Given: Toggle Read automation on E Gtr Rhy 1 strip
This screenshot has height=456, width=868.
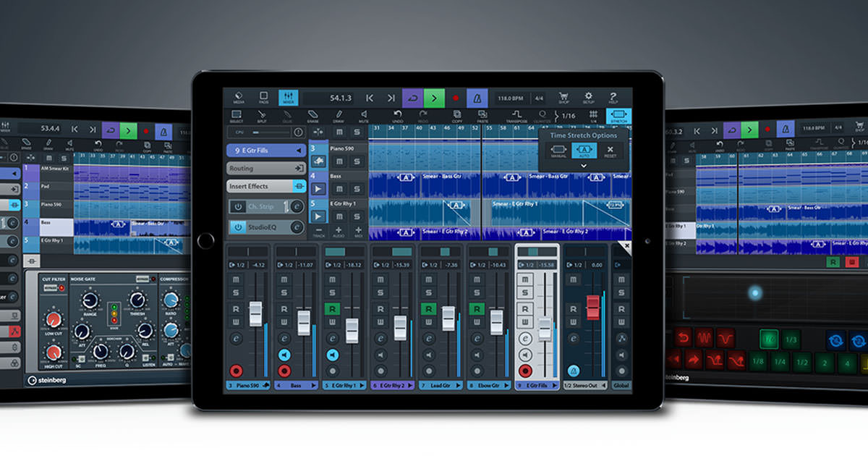Looking at the screenshot, I should 332,309.
